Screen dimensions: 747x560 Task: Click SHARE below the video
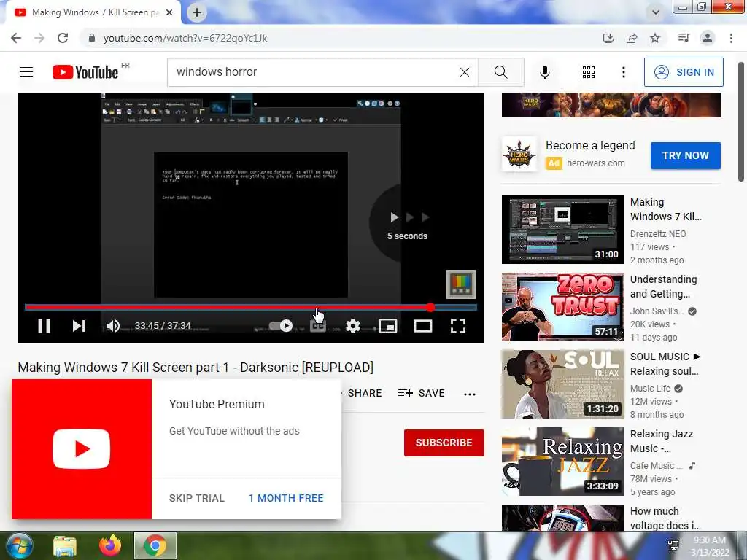(x=365, y=393)
